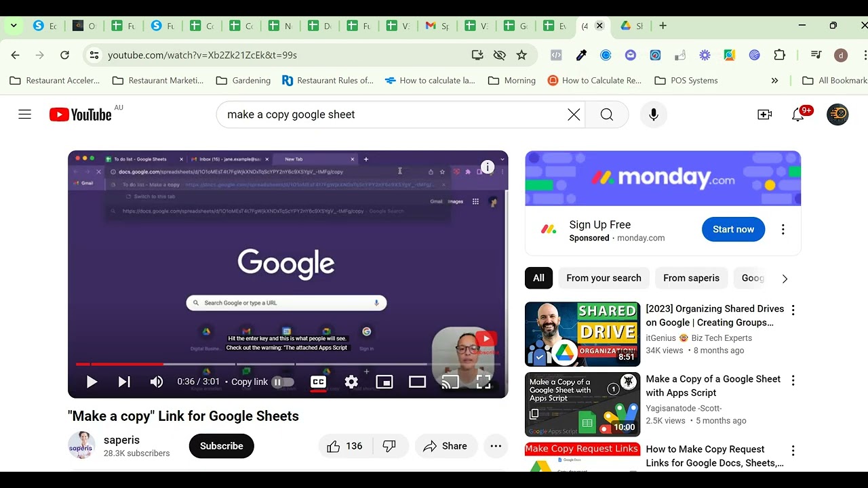Switch to the Google Drive tab
The height and width of the screenshot is (488, 868).
click(633, 26)
